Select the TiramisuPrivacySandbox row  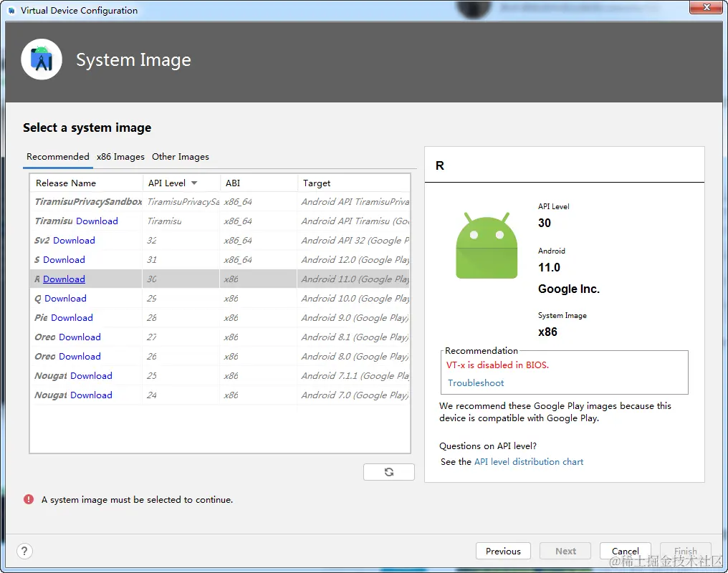pos(220,202)
